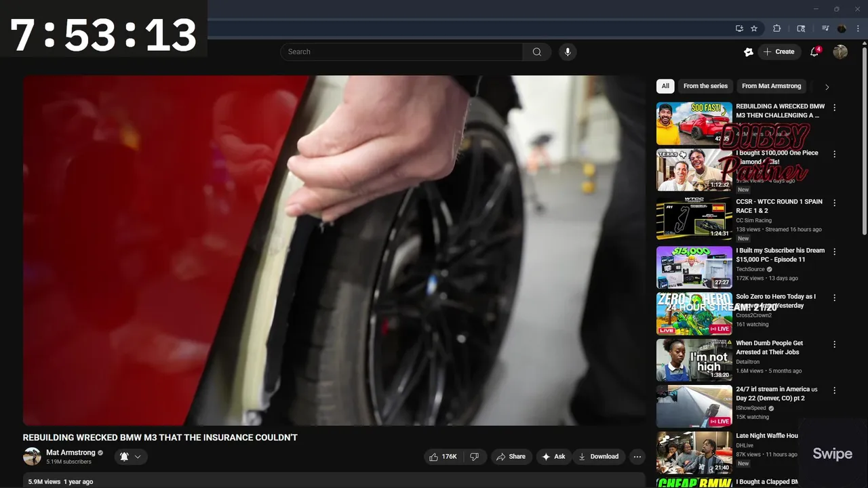The height and width of the screenshot is (488, 868).
Task: Open options for 24/7 irl stream video
Action: [x=835, y=390]
